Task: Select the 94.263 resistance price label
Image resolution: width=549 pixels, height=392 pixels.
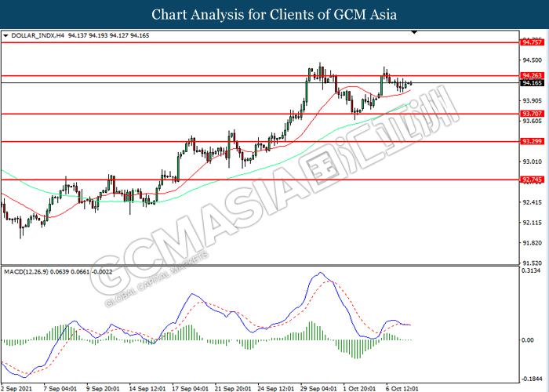Action: click(532, 75)
